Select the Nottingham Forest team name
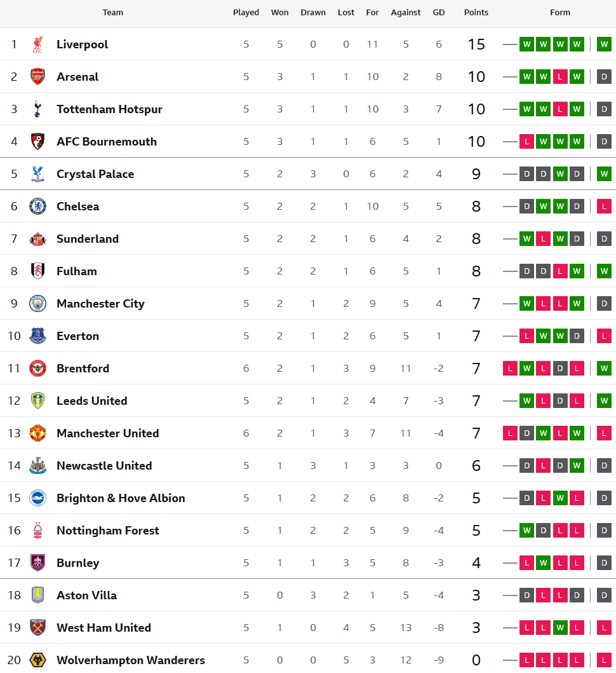 click(x=107, y=531)
